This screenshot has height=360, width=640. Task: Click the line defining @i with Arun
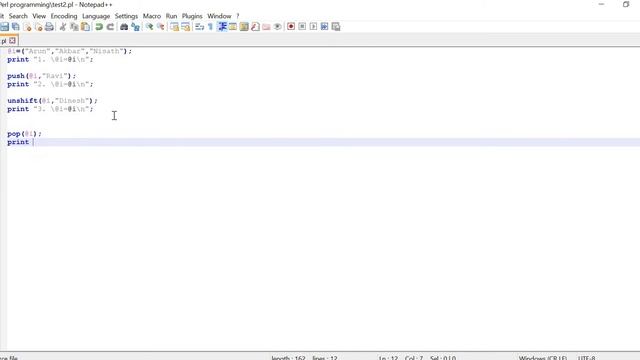pos(69,51)
